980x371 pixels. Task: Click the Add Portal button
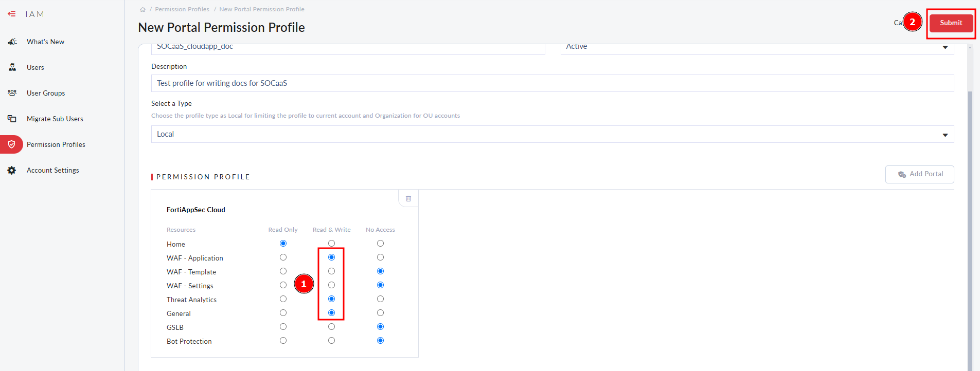click(919, 174)
